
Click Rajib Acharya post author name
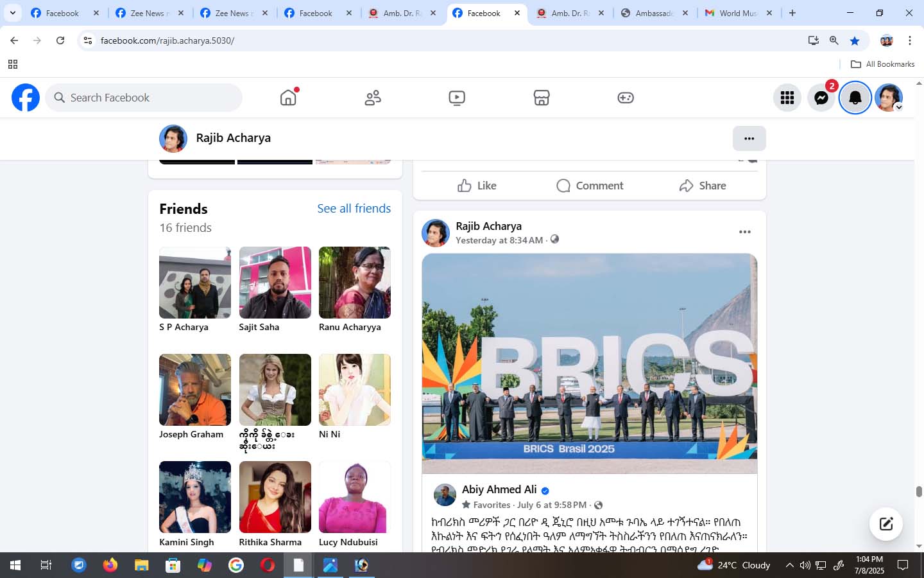coord(488,226)
